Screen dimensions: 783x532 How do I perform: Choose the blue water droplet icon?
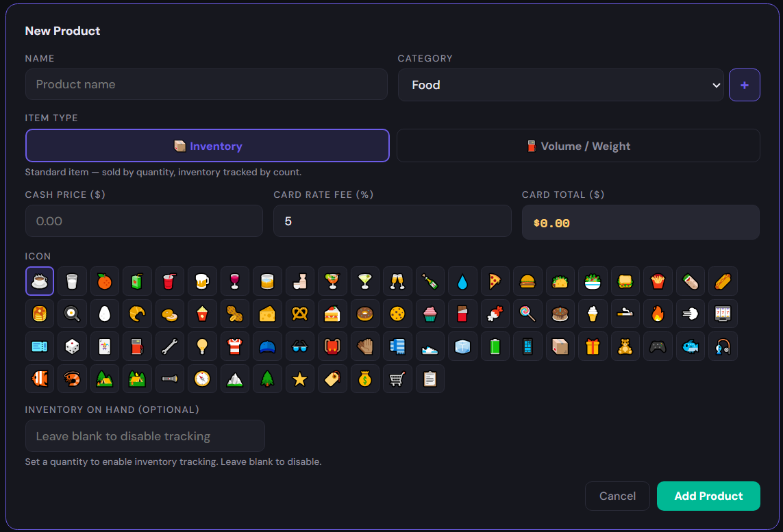point(462,281)
